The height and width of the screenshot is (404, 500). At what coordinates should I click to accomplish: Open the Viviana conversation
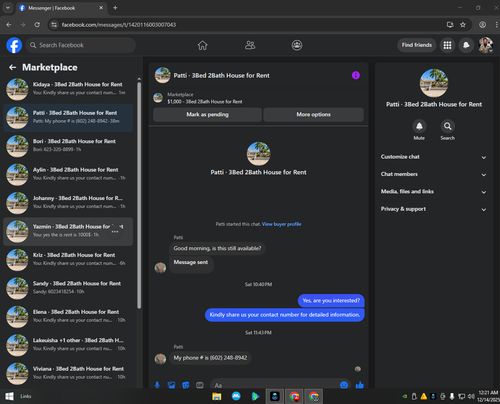click(68, 373)
